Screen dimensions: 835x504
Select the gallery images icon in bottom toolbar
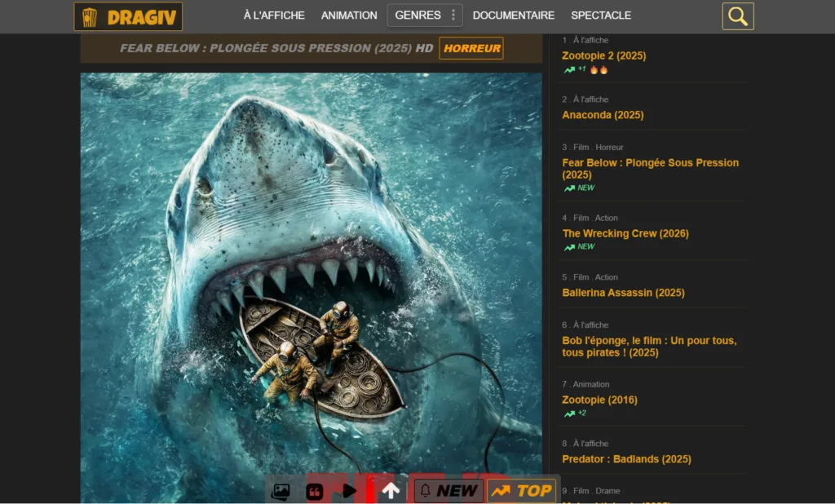click(x=281, y=490)
